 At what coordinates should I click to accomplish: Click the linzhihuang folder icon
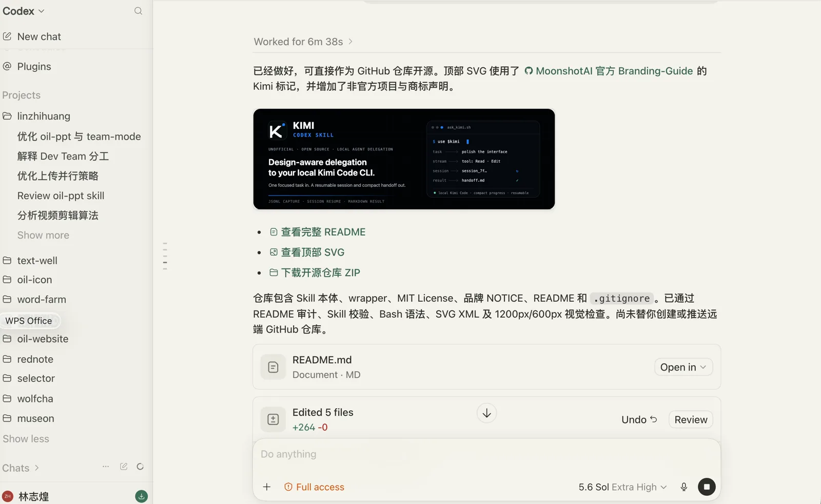[x=7, y=116]
